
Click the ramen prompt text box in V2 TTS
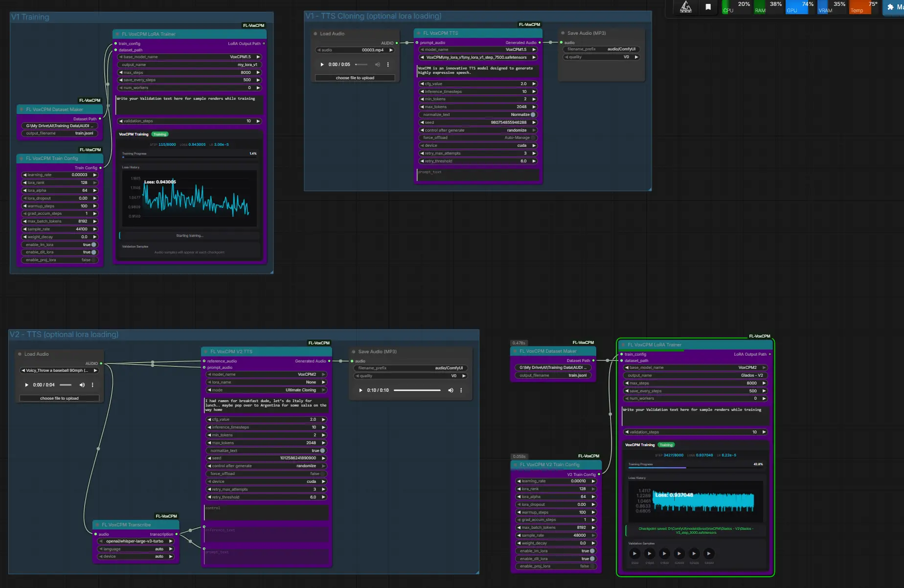[267, 405]
